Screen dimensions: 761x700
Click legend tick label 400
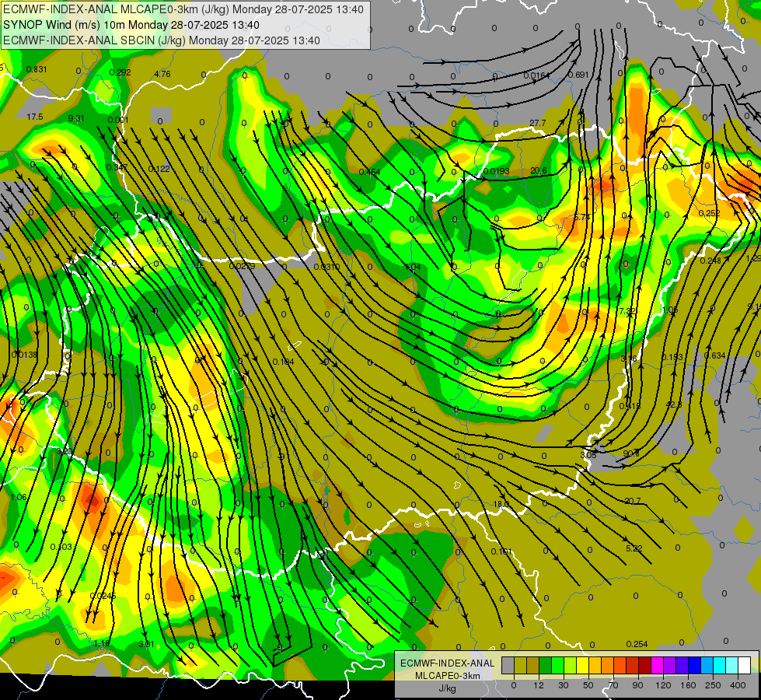tap(738, 685)
